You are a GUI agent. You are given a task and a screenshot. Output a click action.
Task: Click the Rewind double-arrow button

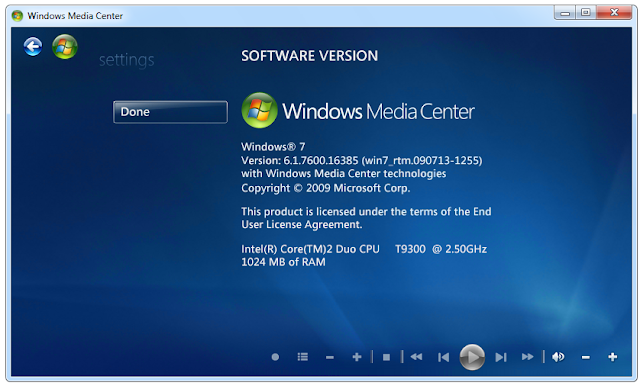(x=416, y=357)
